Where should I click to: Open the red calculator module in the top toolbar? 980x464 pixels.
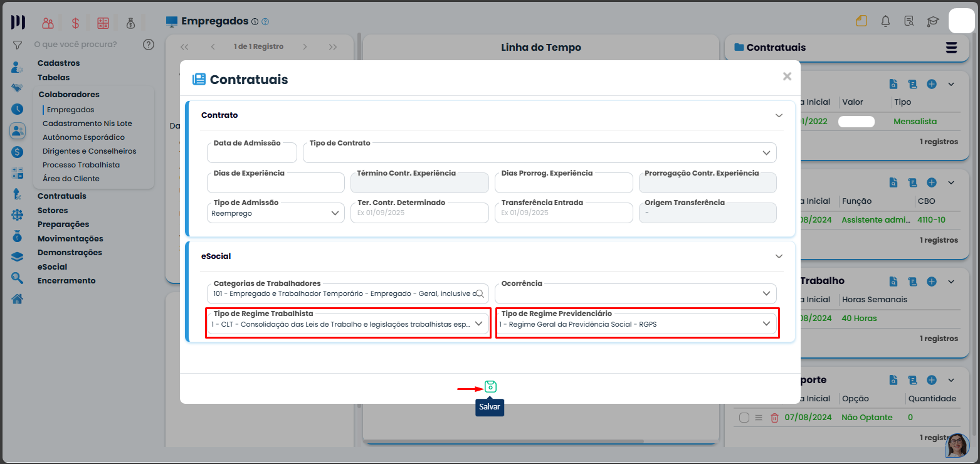(103, 23)
